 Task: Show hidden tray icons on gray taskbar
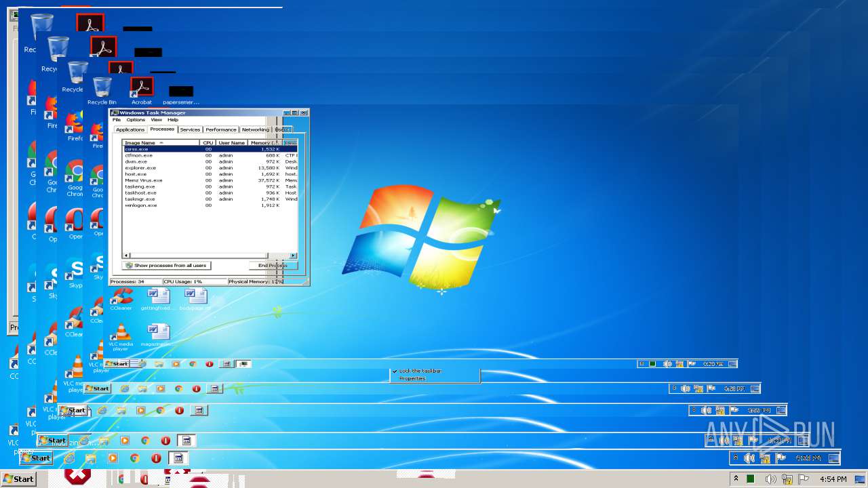coord(736,479)
